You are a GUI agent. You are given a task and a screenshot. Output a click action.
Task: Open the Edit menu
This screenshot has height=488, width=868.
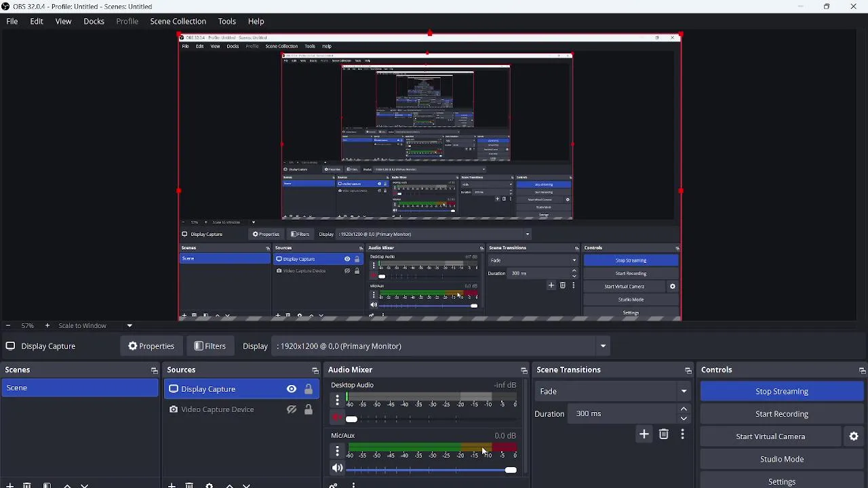click(37, 22)
